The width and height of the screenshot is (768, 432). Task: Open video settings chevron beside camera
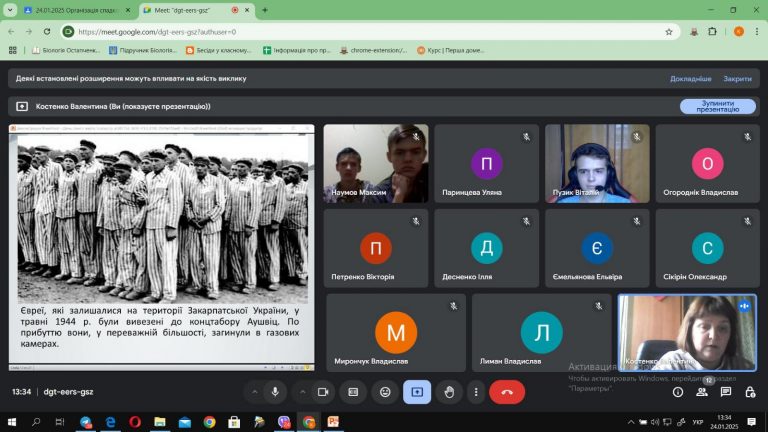tap(303, 392)
